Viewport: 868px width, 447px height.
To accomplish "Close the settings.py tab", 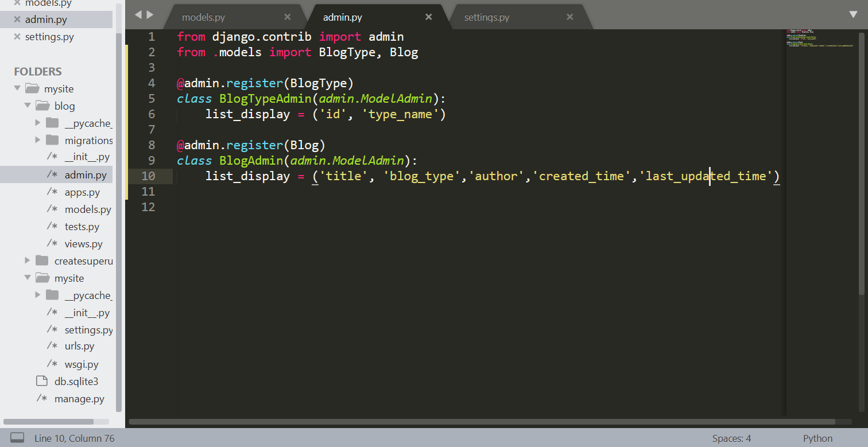I will click(x=569, y=17).
